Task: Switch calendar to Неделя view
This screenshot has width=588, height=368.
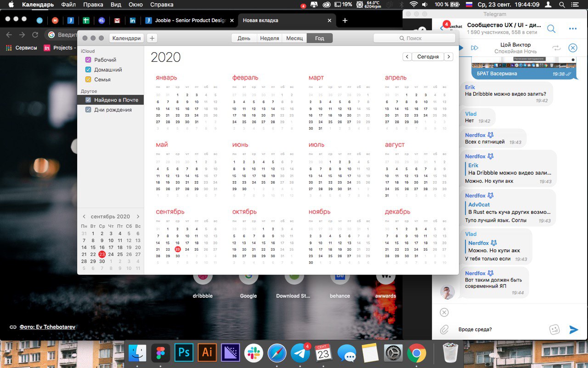Action: [x=270, y=38]
